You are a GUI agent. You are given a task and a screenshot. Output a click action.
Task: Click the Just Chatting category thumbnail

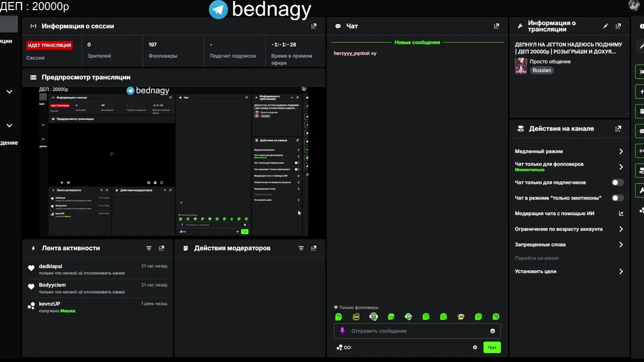point(521,66)
